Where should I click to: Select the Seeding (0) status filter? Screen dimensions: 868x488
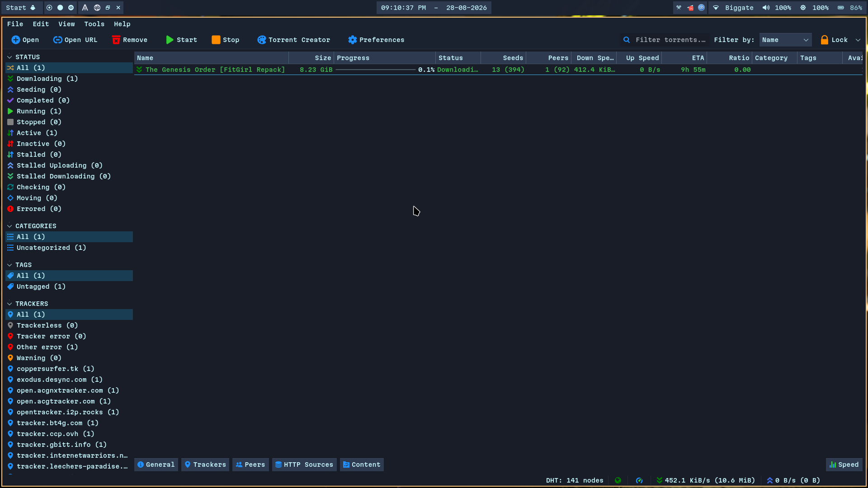[69, 89]
